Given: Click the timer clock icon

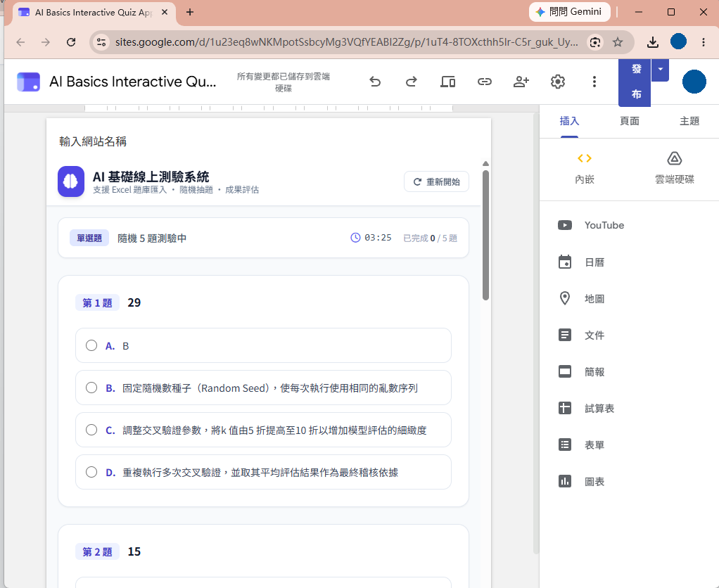Looking at the screenshot, I should [355, 238].
